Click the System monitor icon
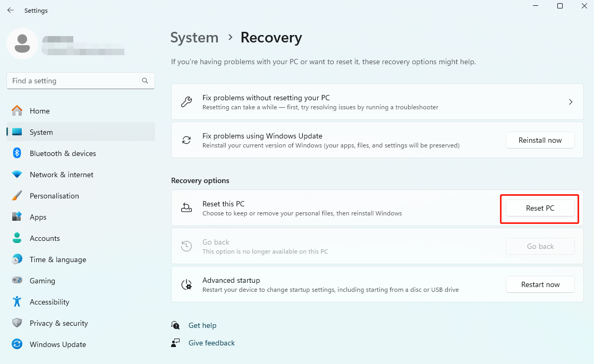 tap(17, 132)
